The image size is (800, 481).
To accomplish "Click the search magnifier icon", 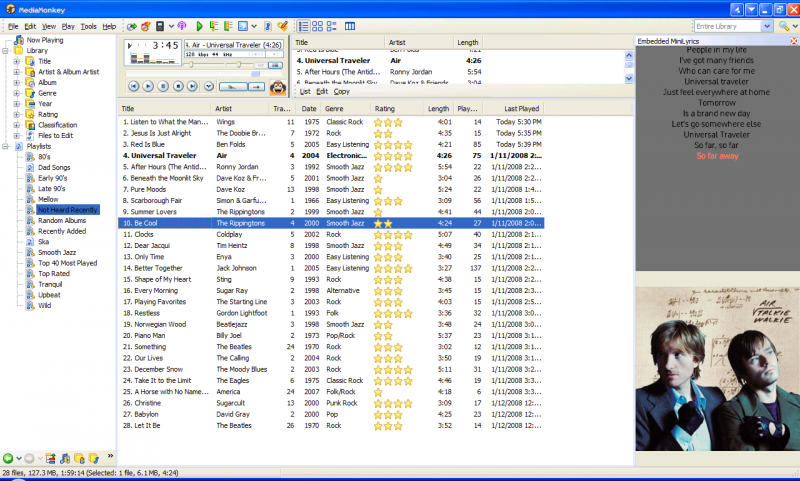I will coord(784,25).
